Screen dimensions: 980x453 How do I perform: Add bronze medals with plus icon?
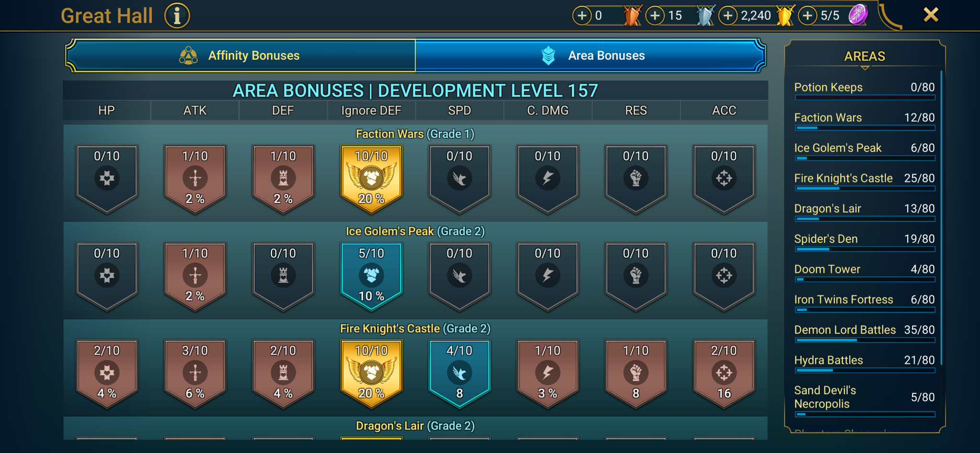(582, 16)
